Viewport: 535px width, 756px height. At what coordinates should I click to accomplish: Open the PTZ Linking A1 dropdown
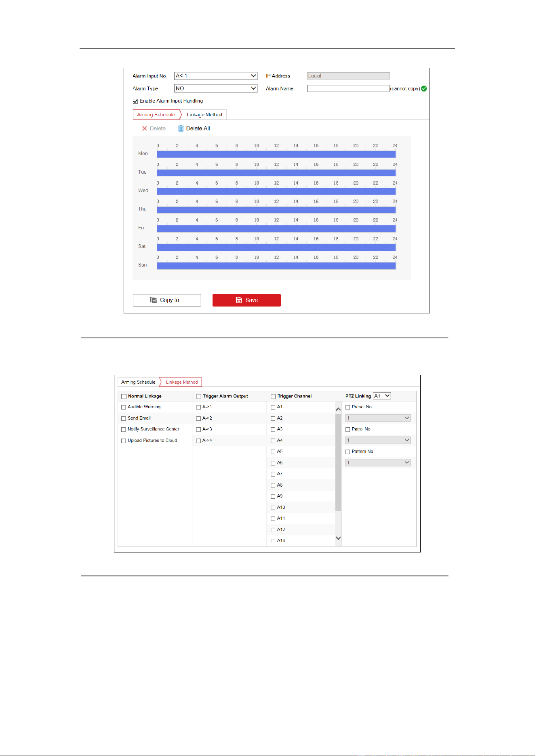[382, 396]
